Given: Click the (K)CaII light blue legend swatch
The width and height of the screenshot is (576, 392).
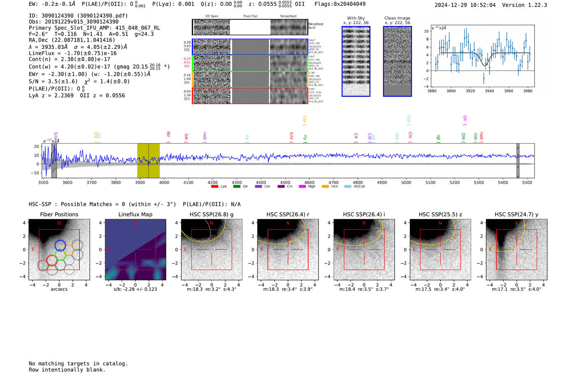Looking at the screenshot, I should 348,187.
